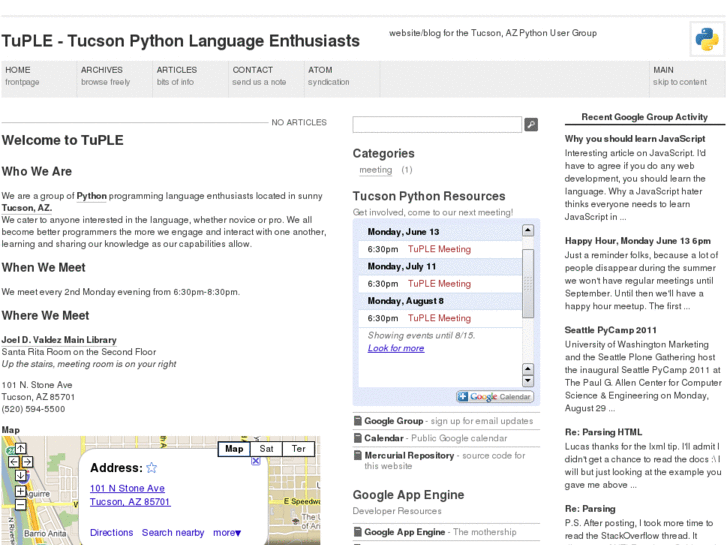The height and width of the screenshot is (545, 727).
Task: Open 'Why you should learn JavaScript' post
Action: [x=635, y=139]
